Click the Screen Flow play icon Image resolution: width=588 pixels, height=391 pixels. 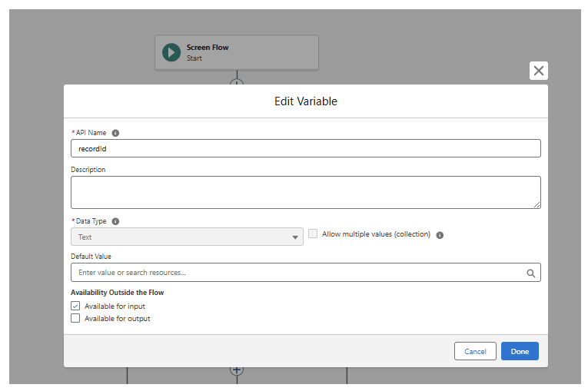coord(171,52)
